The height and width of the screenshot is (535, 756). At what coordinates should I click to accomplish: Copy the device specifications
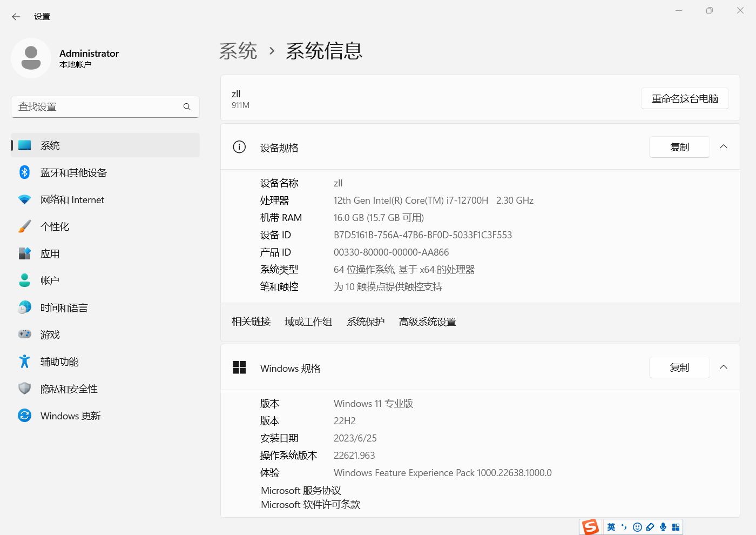[679, 147]
